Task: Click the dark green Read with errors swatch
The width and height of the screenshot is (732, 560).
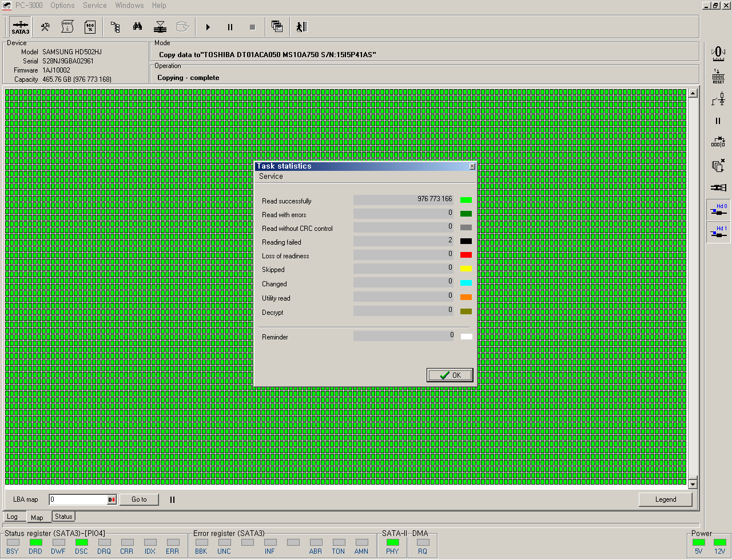Action: (466, 214)
